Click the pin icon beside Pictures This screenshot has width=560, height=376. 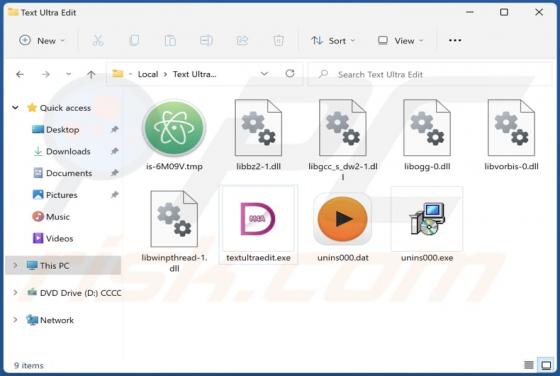click(x=114, y=195)
